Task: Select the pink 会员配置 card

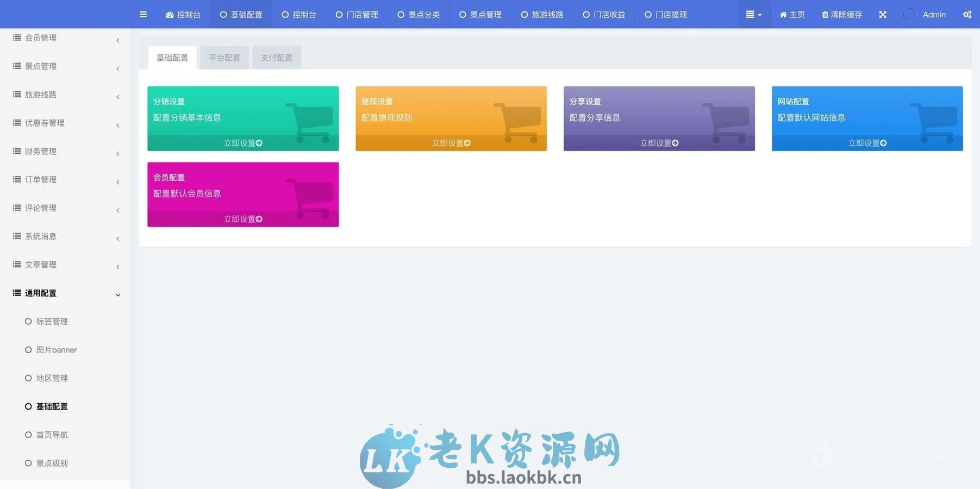Action: tap(242, 194)
